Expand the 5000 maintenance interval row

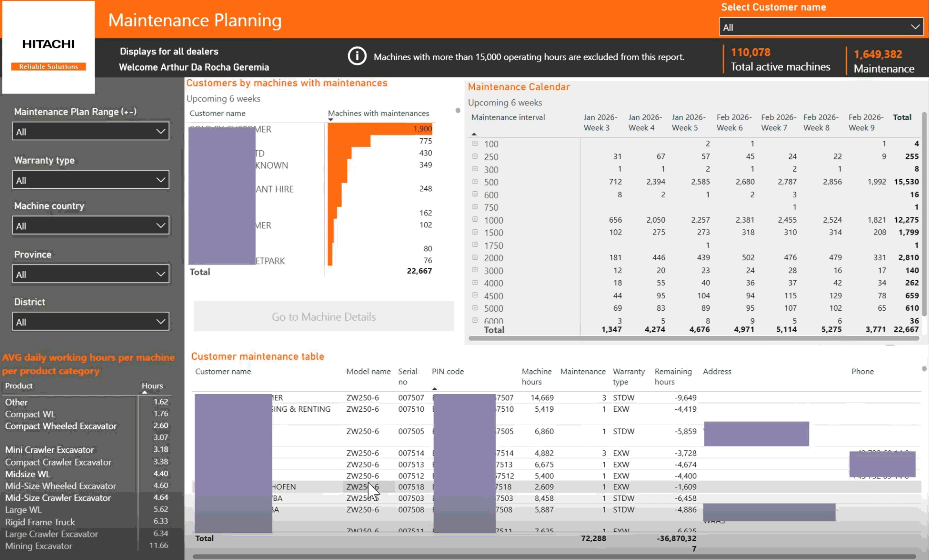[475, 308]
